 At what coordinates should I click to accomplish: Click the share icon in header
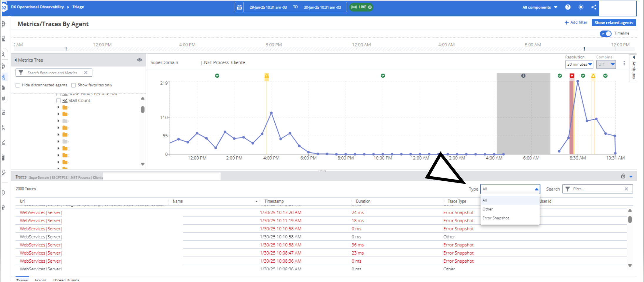coord(594,7)
